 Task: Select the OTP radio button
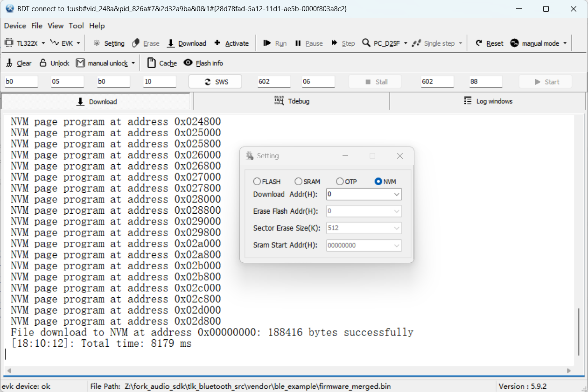tap(340, 182)
